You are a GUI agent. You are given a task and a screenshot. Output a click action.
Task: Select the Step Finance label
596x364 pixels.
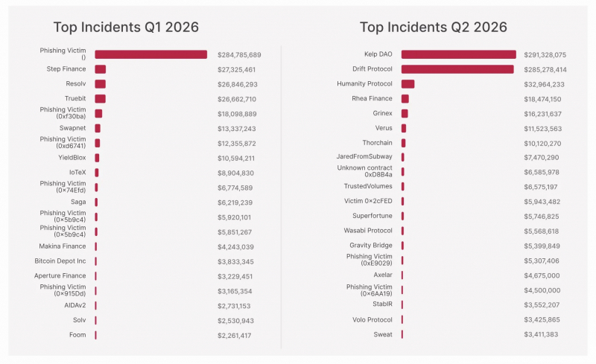coord(66,68)
